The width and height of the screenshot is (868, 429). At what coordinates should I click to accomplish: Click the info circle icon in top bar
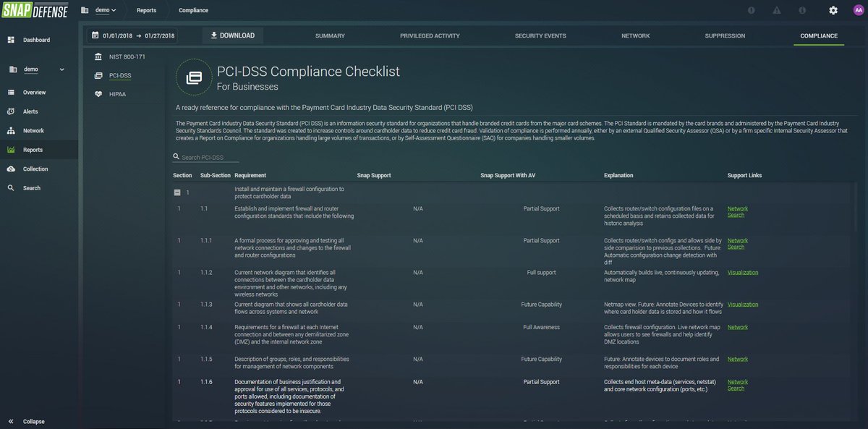tap(803, 11)
